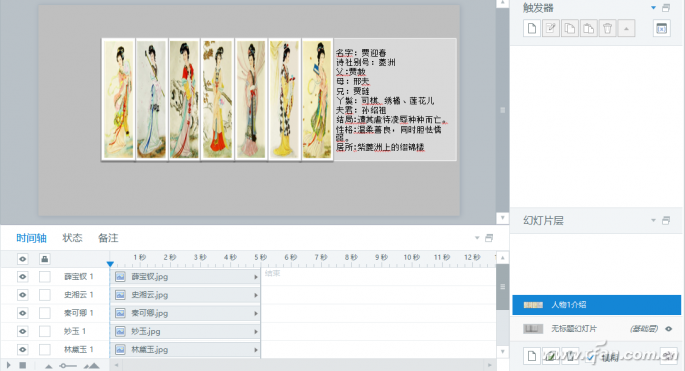
Task: Open the manage variables [x] icon
Action: pos(662,29)
